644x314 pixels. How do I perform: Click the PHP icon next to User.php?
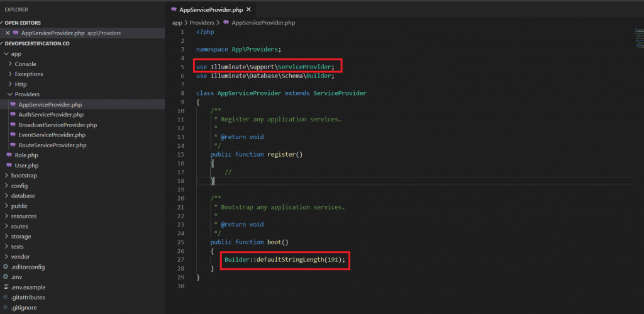(9, 165)
